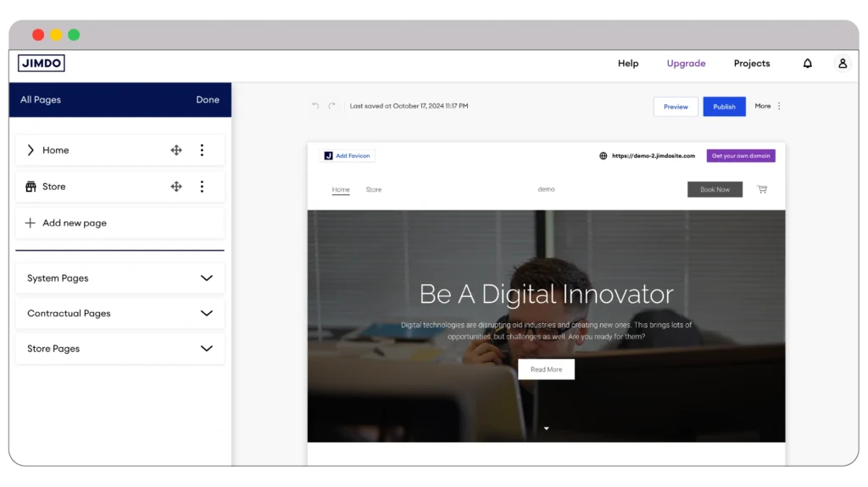Screen dimensions: 868x487
Task: Click Add new page
Action: point(75,223)
